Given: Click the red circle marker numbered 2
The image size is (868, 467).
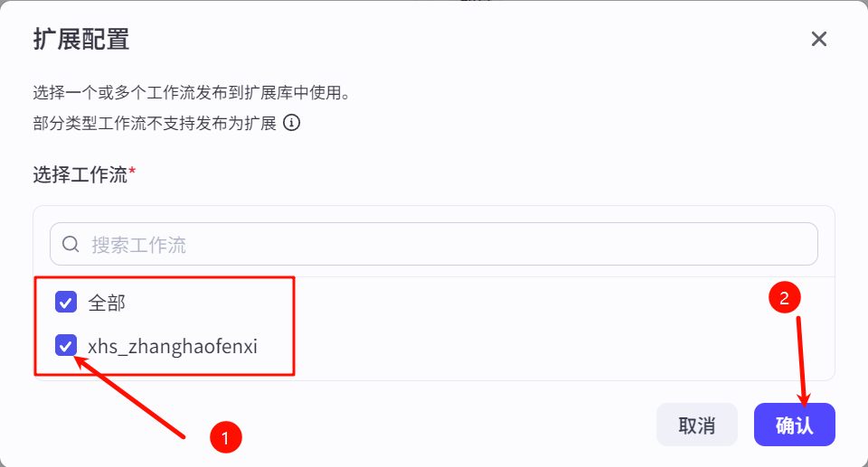Looking at the screenshot, I should pyautogui.click(x=784, y=297).
